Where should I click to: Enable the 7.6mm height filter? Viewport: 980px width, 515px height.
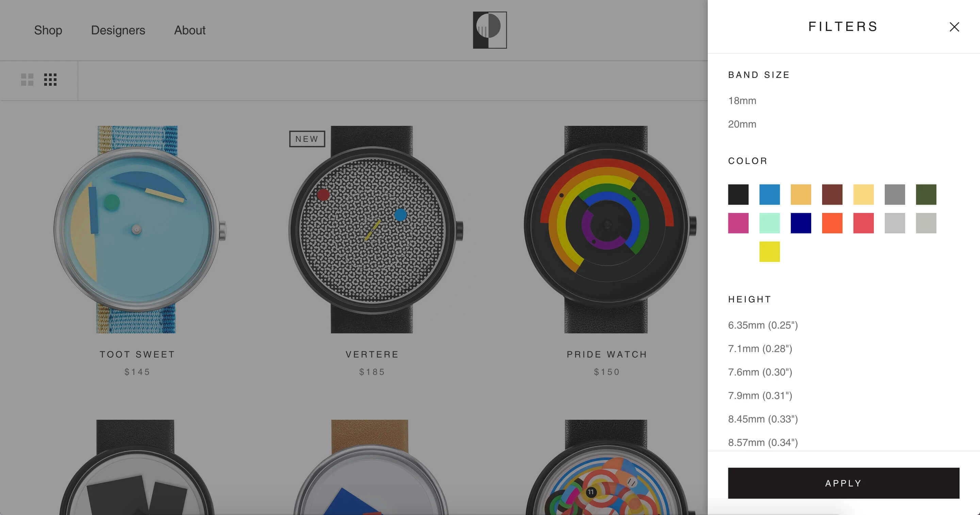pyautogui.click(x=759, y=372)
